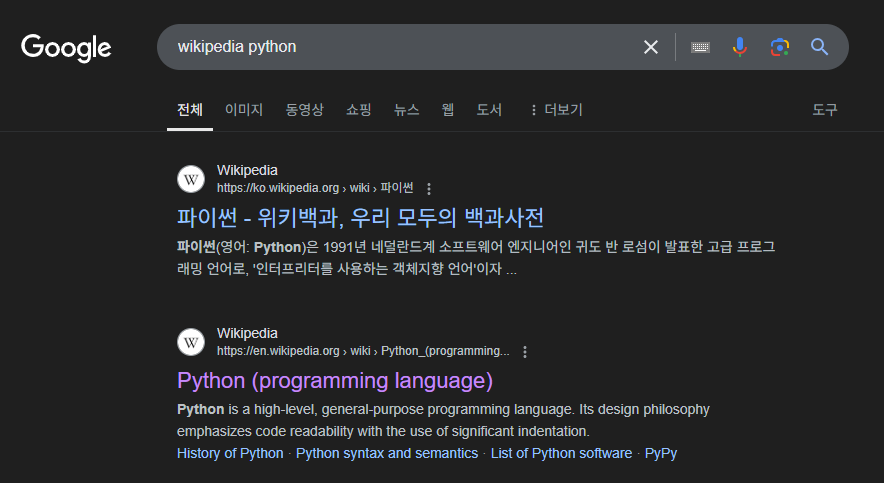
Task: Click the Wikipedia favicon of the English result
Action: (191, 342)
